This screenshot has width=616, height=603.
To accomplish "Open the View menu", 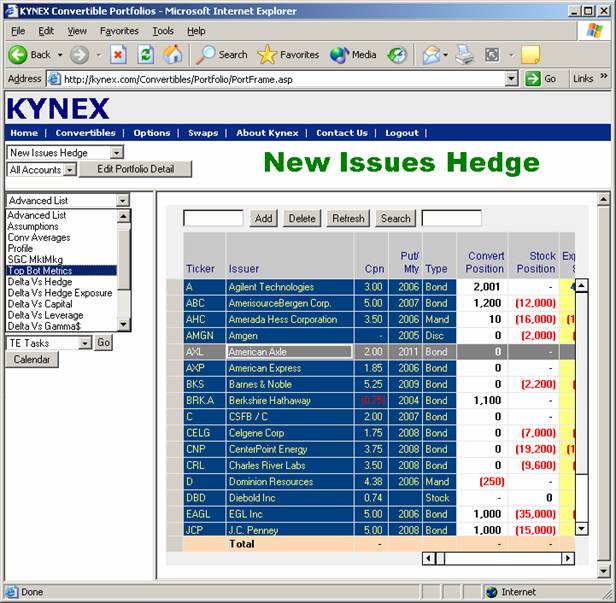I will pos(77,31).
